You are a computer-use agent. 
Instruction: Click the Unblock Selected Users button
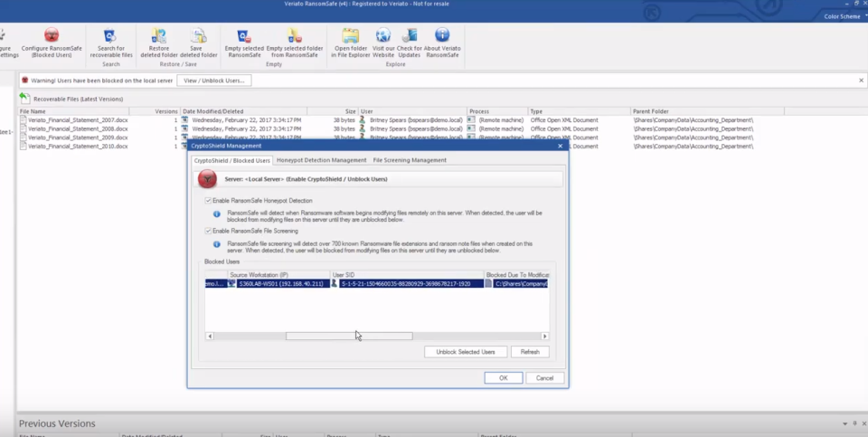coord(465,352)
